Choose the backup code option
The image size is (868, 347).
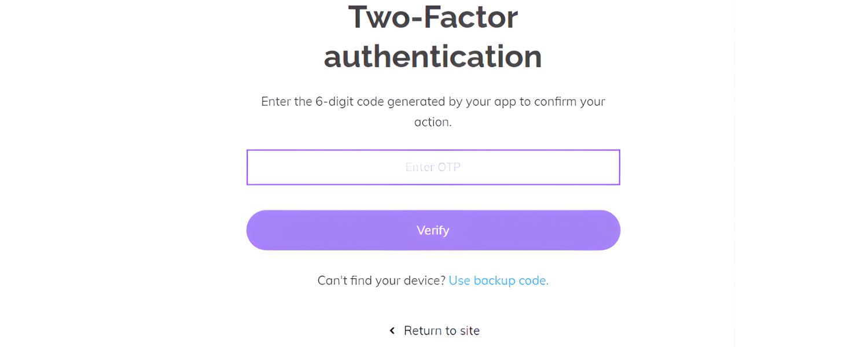(498, 280)
